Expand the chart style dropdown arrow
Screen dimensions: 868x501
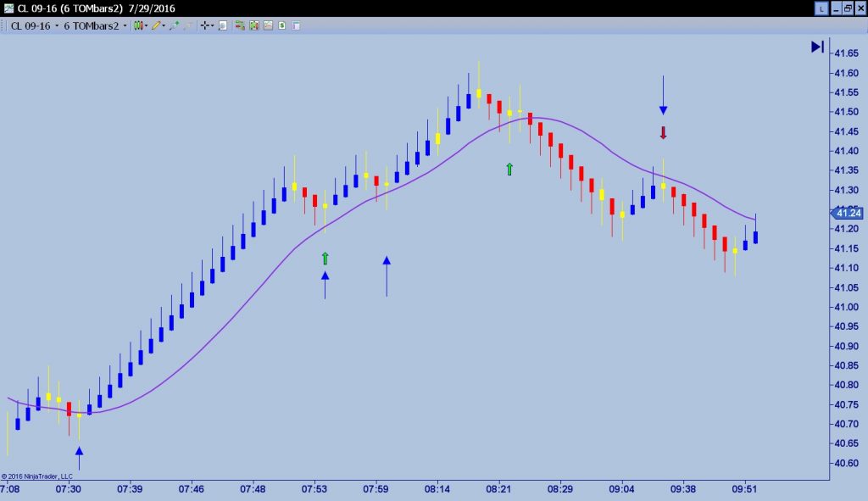click(146, 25)
